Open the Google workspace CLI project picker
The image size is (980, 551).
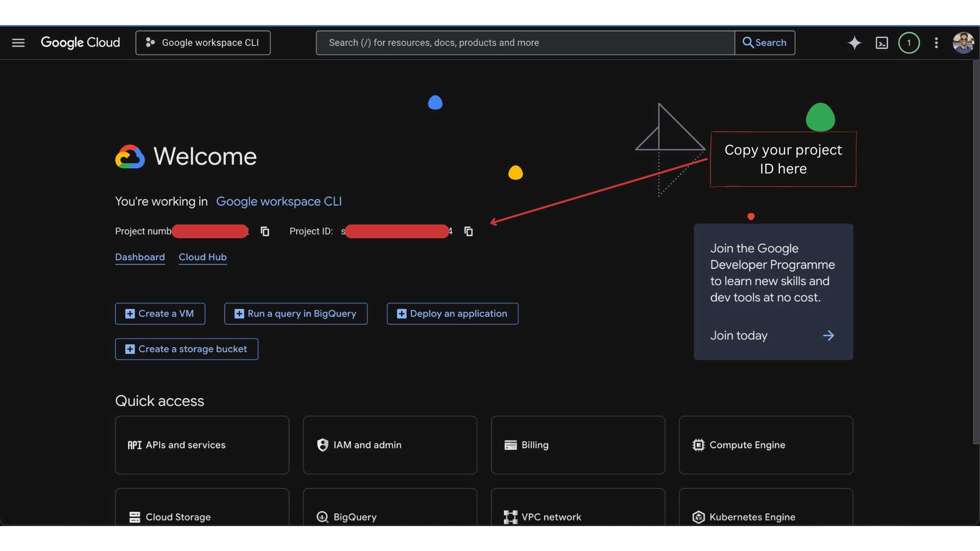click(x=203, y=43)
